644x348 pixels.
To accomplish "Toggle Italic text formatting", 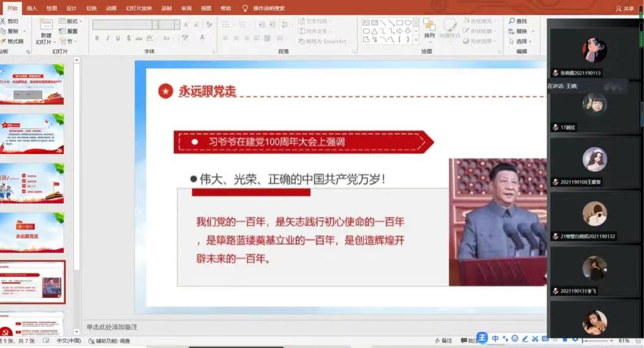I will click(108, 38).
